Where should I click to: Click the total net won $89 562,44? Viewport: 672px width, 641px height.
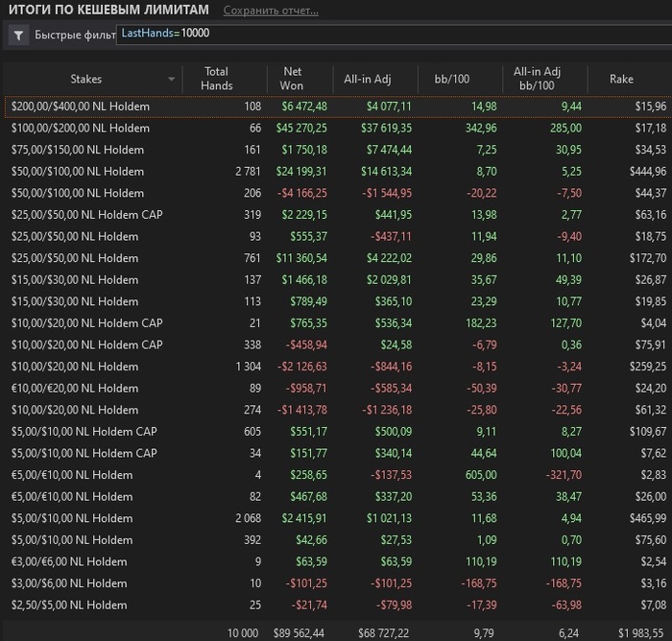click(299, 633)
